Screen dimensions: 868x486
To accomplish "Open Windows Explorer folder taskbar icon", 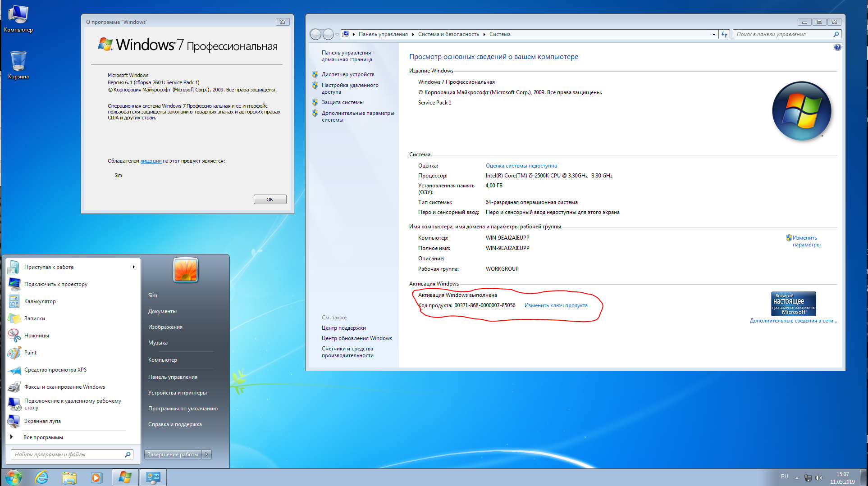I will click(69, 477).
